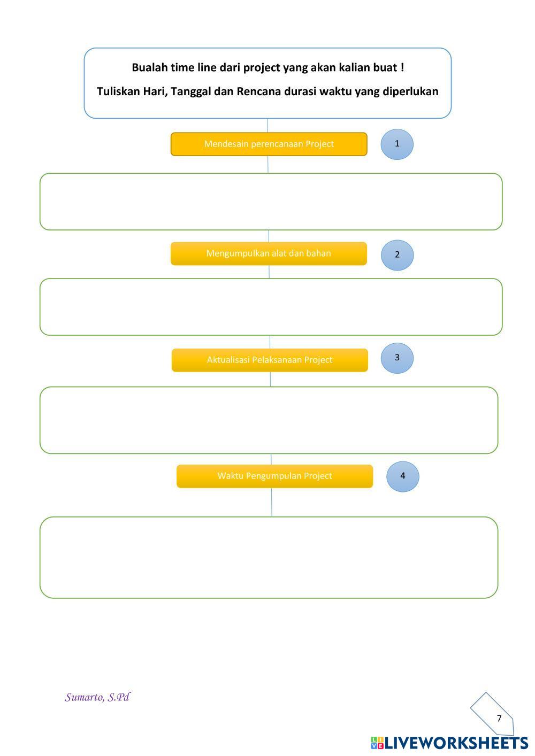The image size is (535, 756).
Task: Click the "Tuliskan Hari, Tanggal" instruction line
Action: (267, 91)
